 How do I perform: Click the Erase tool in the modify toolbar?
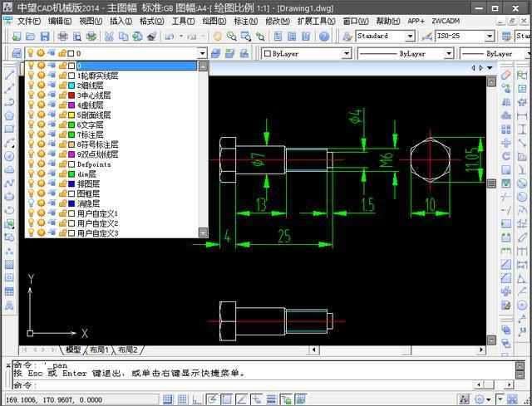(x=506, y=75)
